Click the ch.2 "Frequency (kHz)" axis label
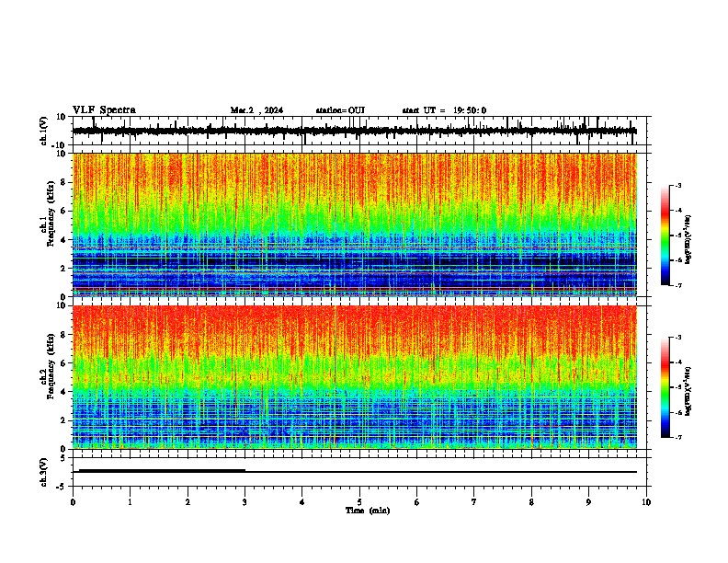Screen dimensions: 728x563 [51, 366]
